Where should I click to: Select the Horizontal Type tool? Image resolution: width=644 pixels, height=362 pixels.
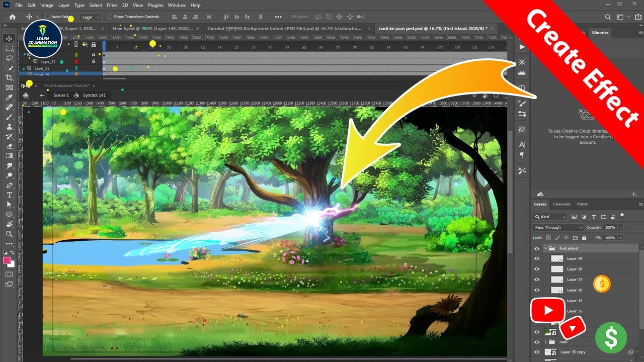coord(9,195)
